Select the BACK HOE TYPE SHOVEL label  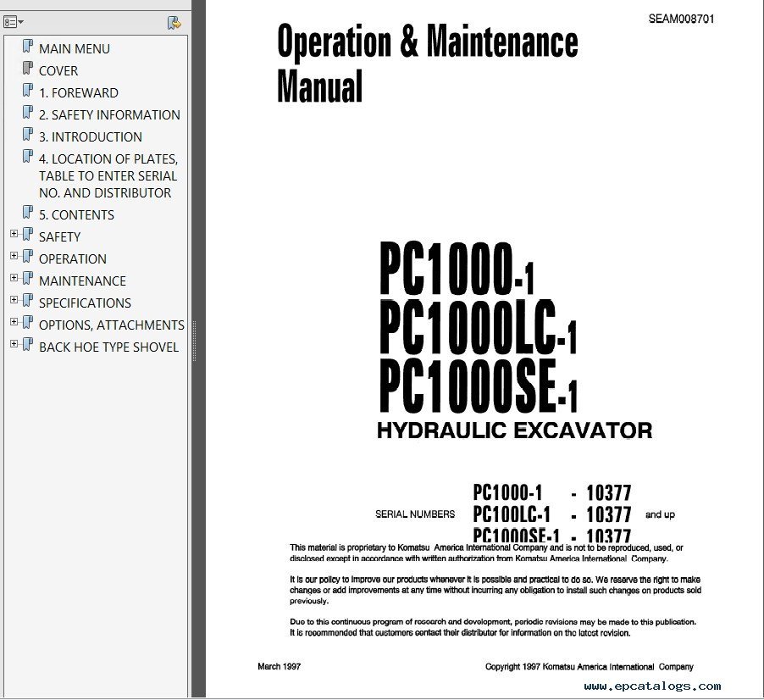tap(108, 347)
